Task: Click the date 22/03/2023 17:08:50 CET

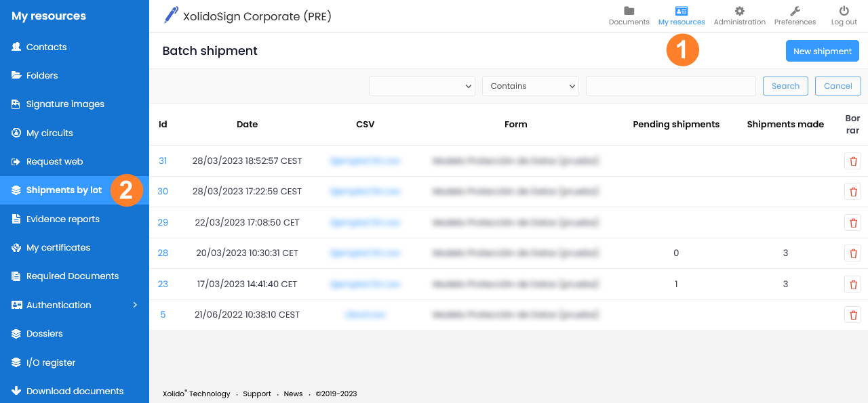Action: click(x=248, y=222)
